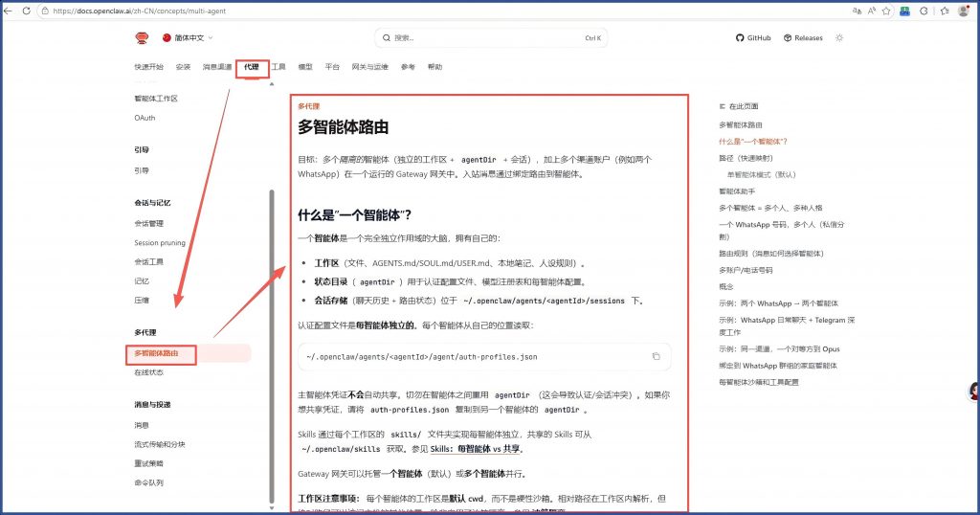Image resolution: width=980 pixels, height=515 pixels.
Task: Add page to favorites with star icon
Action: [x=886, y=11]
